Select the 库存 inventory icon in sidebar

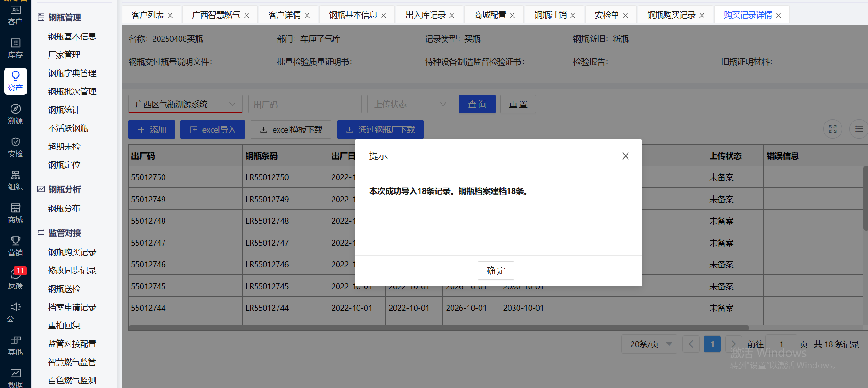pos(15,48)
